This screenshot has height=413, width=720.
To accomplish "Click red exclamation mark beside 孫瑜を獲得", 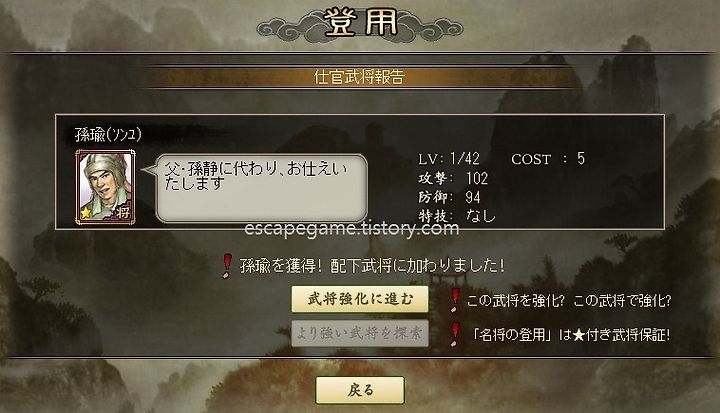I will click(x=226, y=266).
